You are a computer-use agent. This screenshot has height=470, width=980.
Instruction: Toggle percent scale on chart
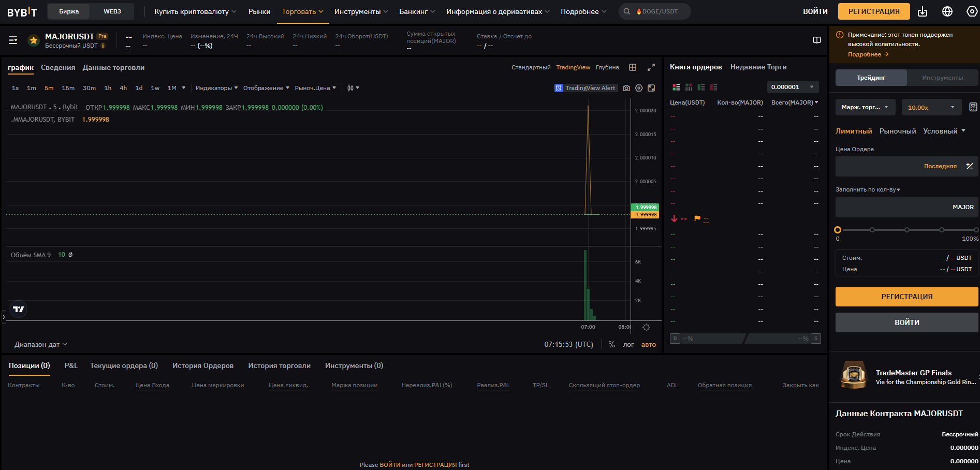pyautogui.click(x=612, y=344)
